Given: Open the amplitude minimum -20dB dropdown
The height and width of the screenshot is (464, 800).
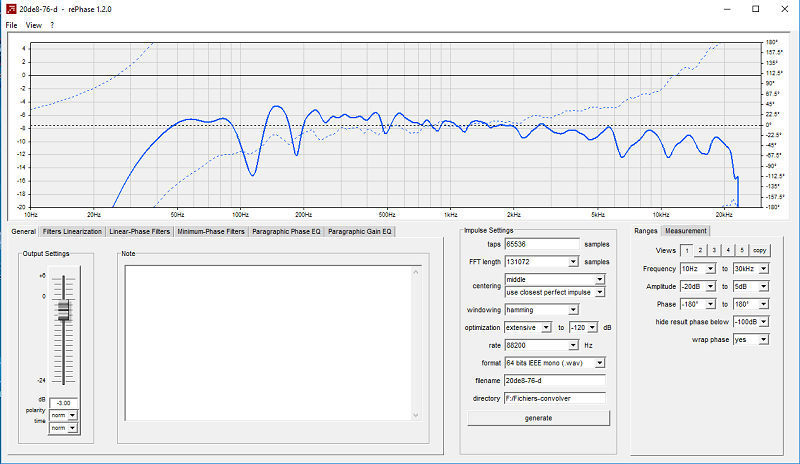Looking at the screenshot, I should [x=698, y=286].
